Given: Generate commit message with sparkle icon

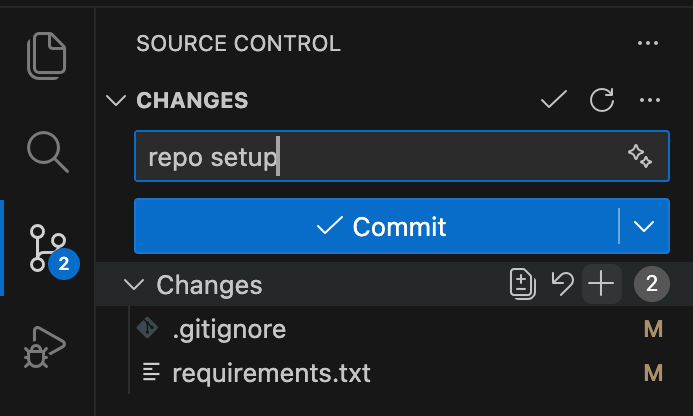Looking at the screenshot, I should pos(640,157).
